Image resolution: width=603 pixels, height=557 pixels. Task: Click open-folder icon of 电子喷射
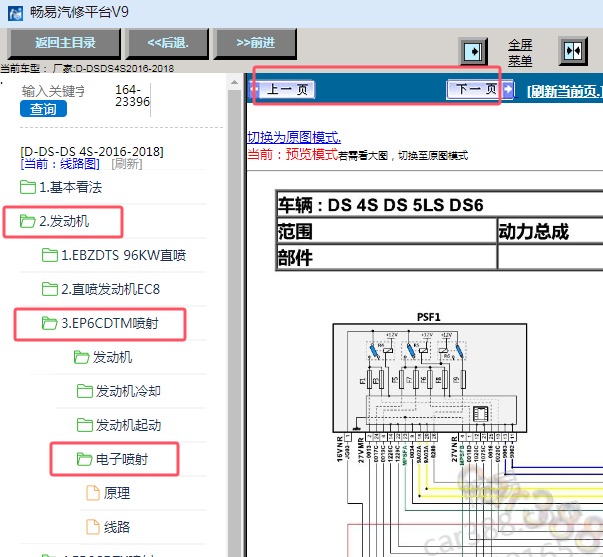[85, 459]
